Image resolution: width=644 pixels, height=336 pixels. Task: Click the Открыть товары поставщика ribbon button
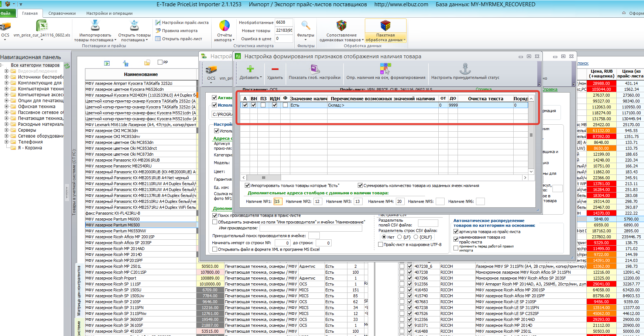pos(134,31)
